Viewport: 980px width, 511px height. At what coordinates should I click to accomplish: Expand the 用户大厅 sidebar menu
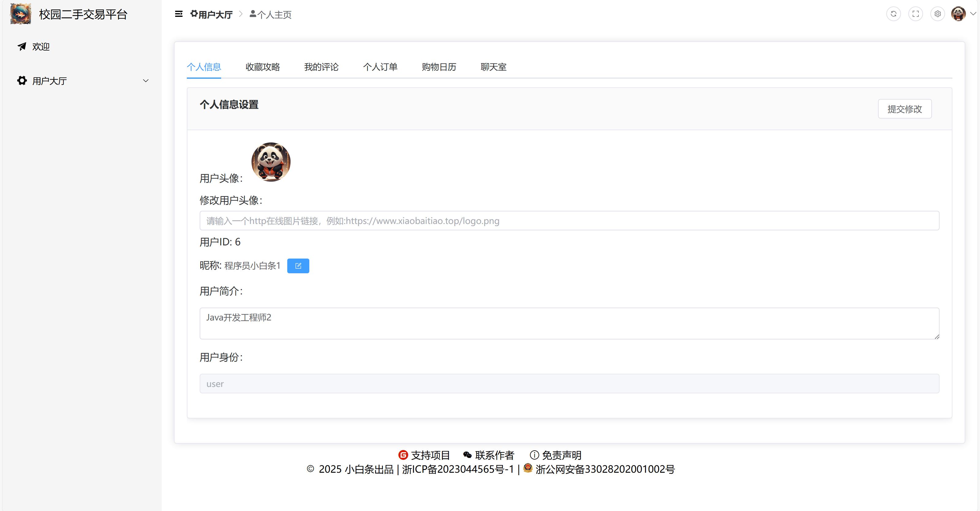(x=82, y=81)
